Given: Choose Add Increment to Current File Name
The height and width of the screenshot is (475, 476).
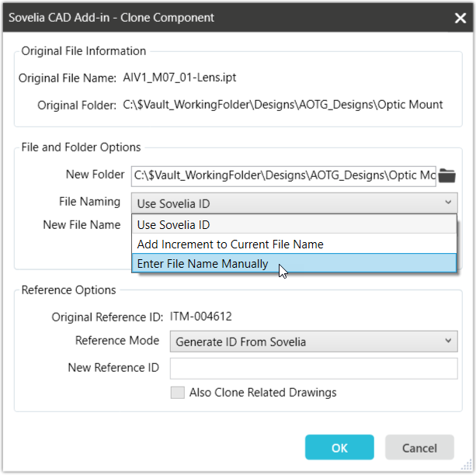Looking at the screenshot, I should [294, 244].
